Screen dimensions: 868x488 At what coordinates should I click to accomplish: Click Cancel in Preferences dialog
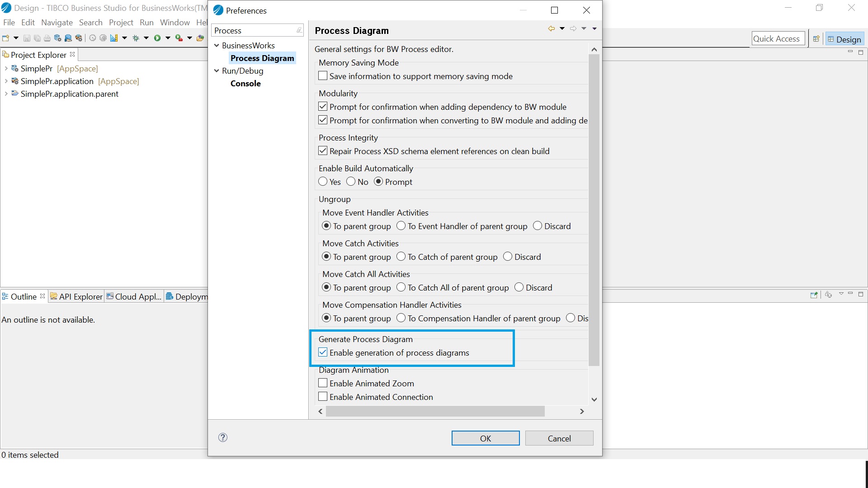[x=559, y=438]
